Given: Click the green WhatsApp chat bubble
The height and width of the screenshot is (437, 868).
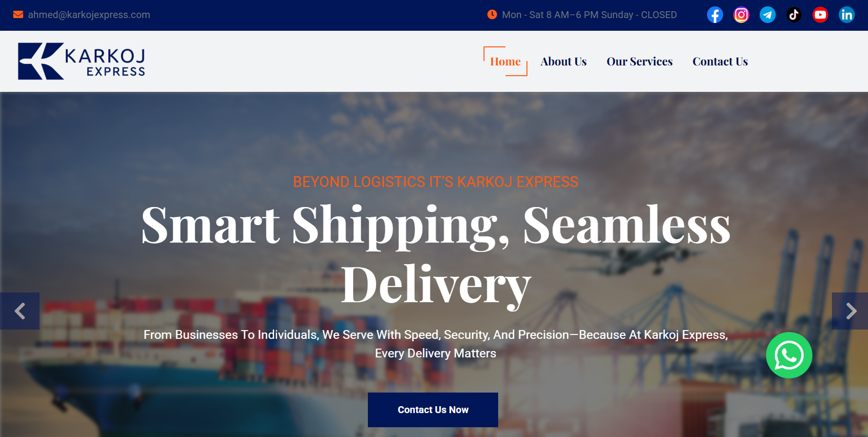Looking at the screenshot, I should [x=789, y=355].
